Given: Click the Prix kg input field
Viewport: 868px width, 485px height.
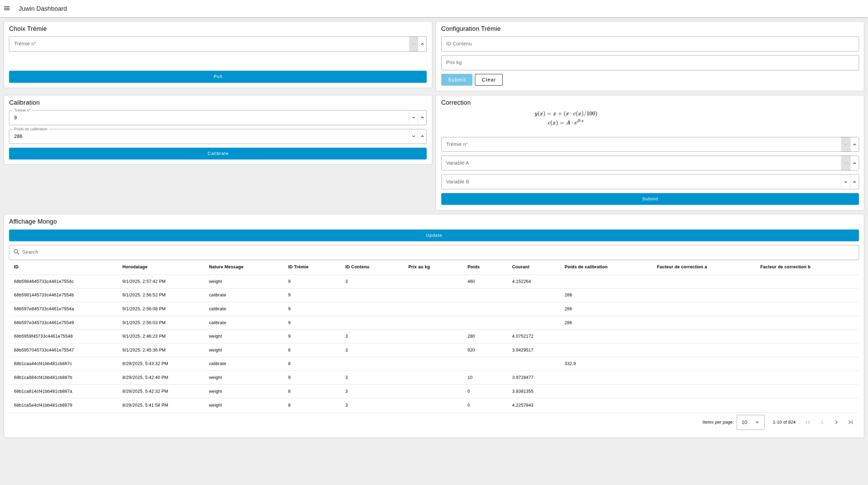Looking at the screenshot, I should (649, 62).
